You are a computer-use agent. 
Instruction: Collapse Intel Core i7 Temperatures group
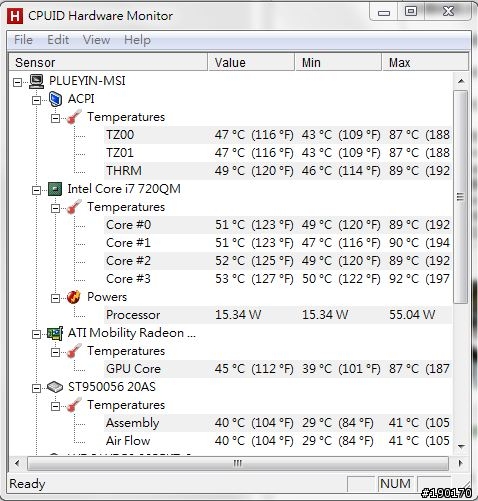[x=55, y=208]
